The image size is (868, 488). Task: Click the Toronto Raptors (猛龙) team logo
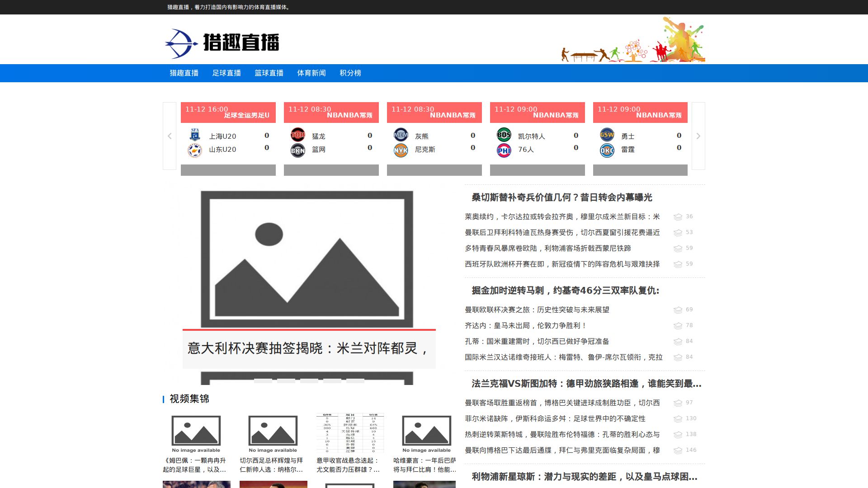tap(297, 135)
